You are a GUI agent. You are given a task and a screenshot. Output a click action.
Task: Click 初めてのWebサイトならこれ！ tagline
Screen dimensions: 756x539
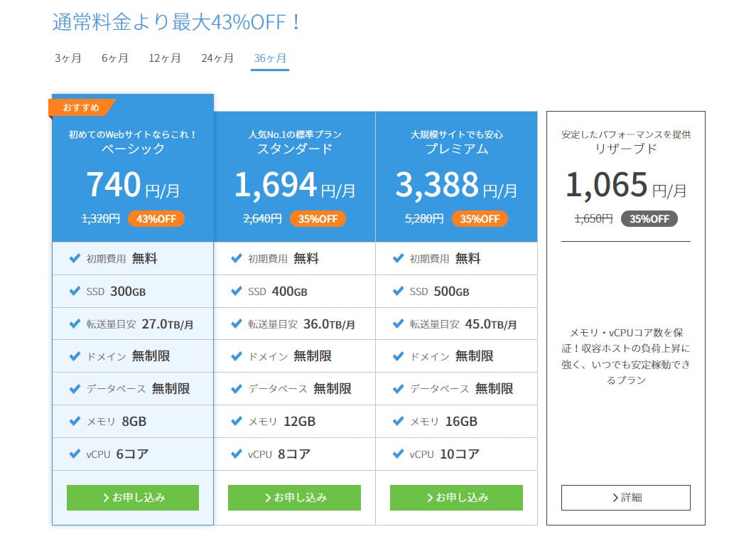[x=133, y=134]
